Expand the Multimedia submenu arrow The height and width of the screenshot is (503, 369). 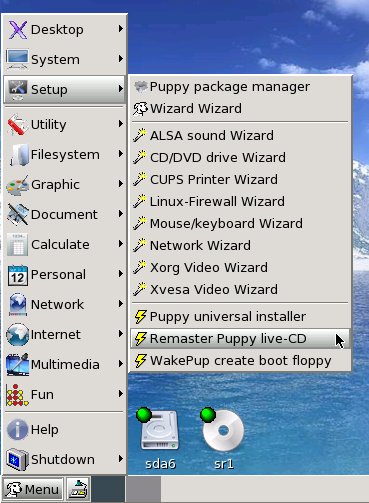[121, 364]
